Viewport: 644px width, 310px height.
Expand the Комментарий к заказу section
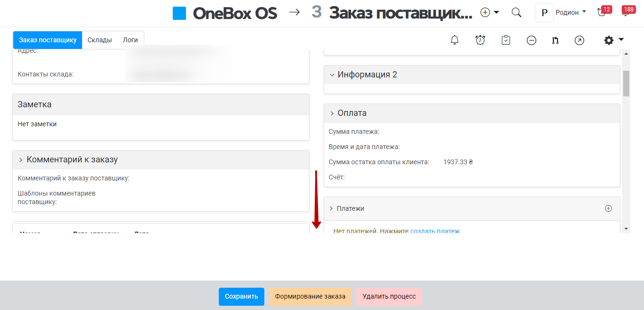pyautogui.click(x=21, y=160)
